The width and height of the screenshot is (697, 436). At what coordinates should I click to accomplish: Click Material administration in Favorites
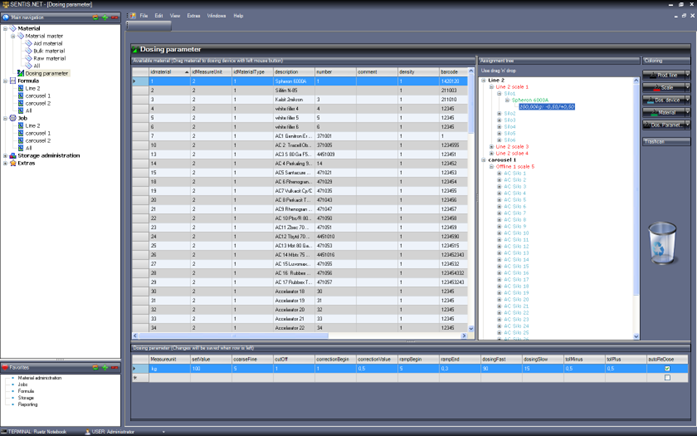click(39, 378)
